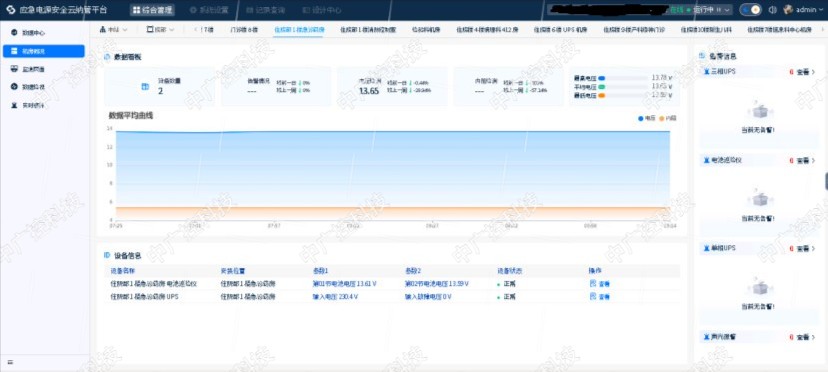This screenshot has height=372, width=828.
Task: Click the alarm info panel header icon
Action: click(x=702, y=55)
